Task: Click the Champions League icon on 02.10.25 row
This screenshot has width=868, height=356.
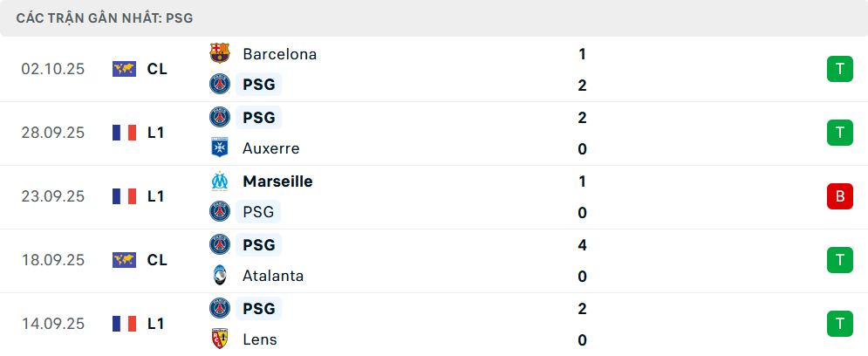Action: coord(125,69)
